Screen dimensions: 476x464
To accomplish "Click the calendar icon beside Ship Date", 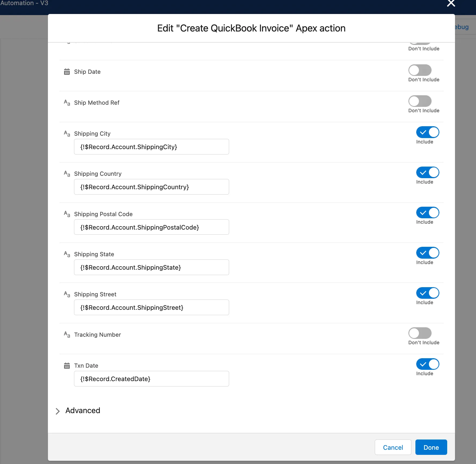I will [x=67, y=72].
